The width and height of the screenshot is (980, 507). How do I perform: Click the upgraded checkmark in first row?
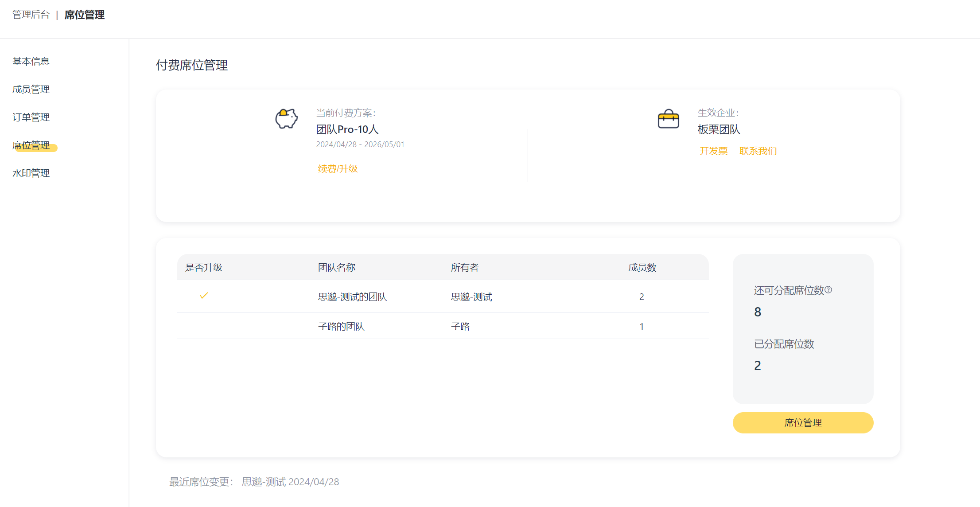pos(204,296)
